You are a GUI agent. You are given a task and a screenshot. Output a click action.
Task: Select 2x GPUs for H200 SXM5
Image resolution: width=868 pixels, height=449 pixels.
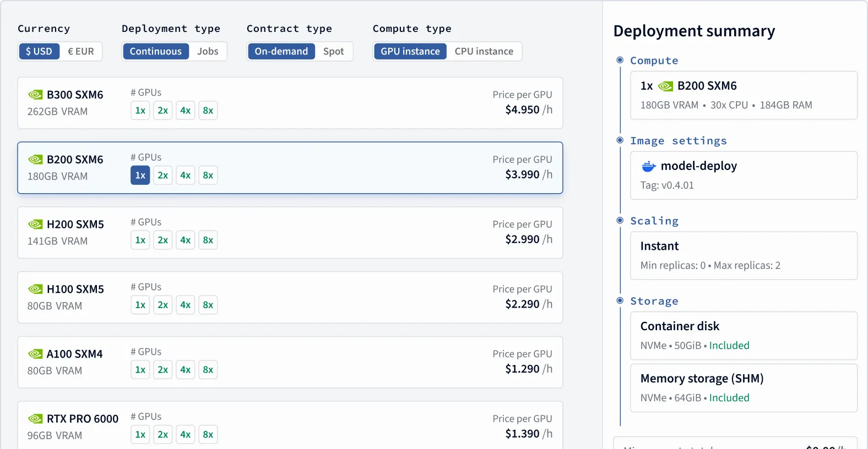click(x=163, y=240)
